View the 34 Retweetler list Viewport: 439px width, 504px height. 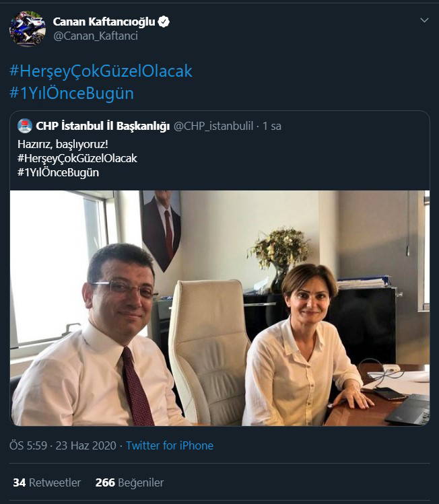tap(46, 482)
